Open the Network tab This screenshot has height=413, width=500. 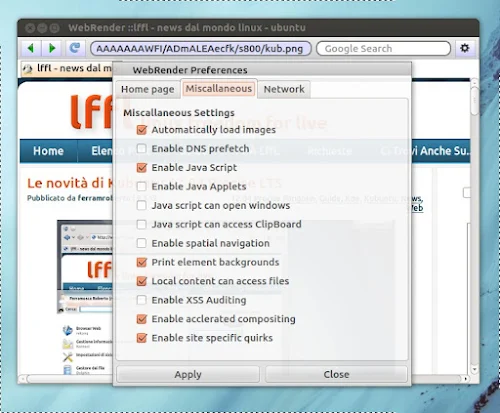(284, 89)
